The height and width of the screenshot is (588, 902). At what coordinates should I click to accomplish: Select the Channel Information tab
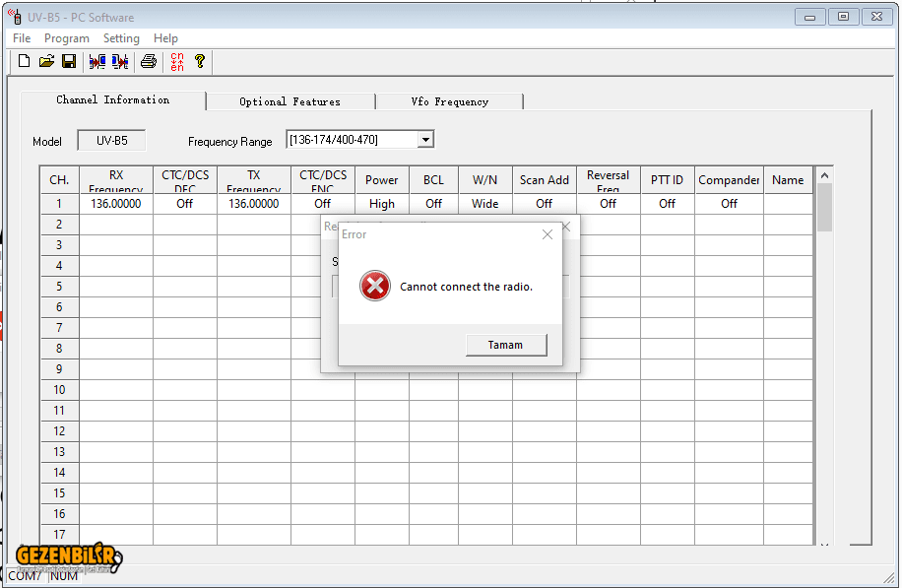(x=112, y=100)
